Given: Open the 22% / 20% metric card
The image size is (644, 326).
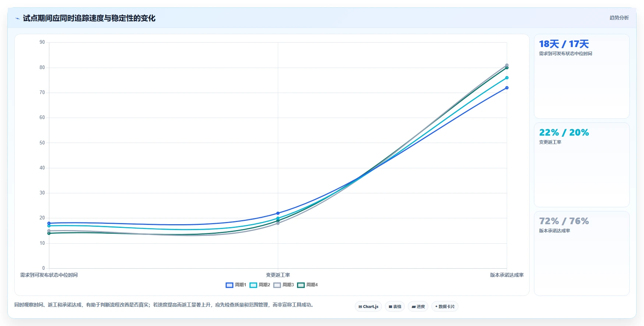Looking at the screenshot, I should coord(582,165).
